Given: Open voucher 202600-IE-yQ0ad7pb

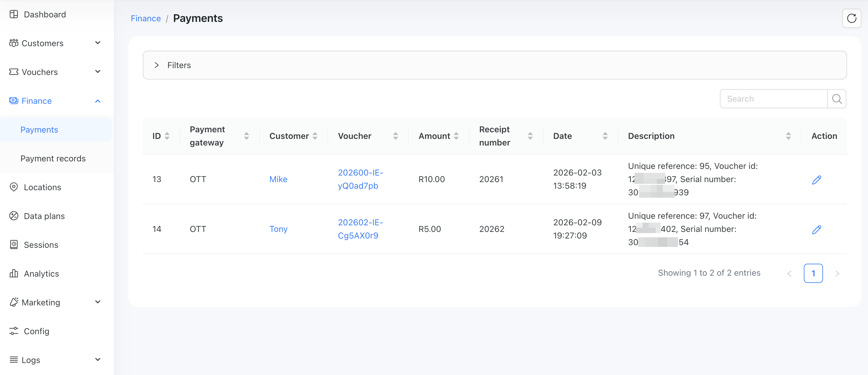Looking at the screenshot, I should pos(360,179).
